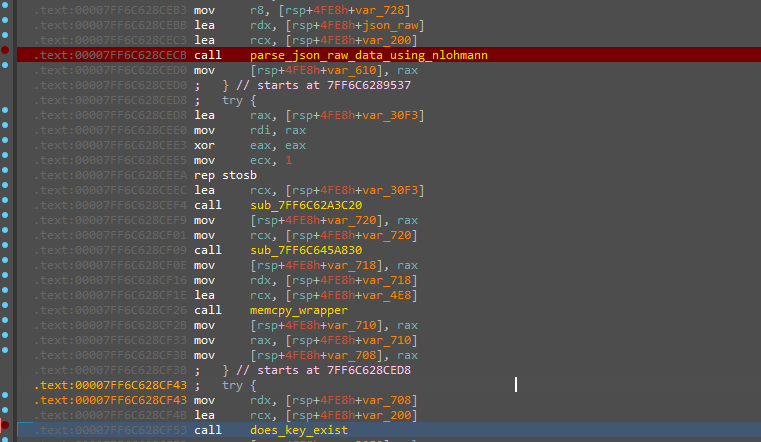Click the blue gutter dot beside memcpy_wrapper call
This screenshot has height=442, width=761.
coord(7,311)
